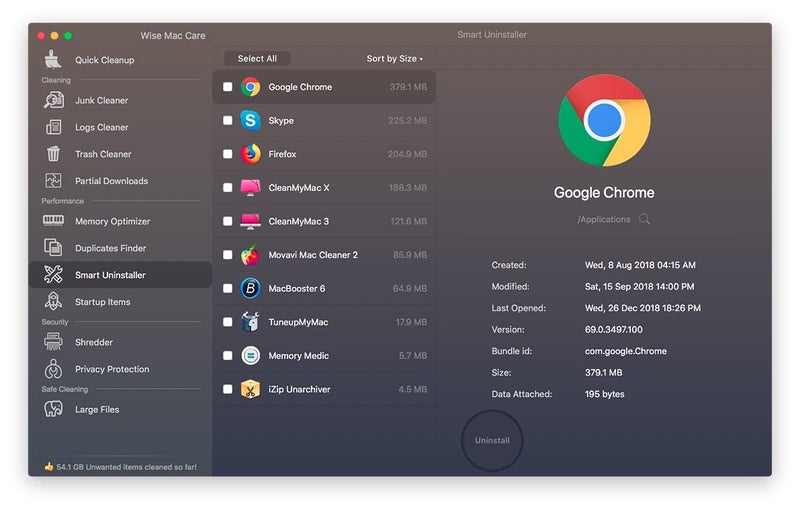The width and height of the screenshot is (800, 510).
Task: Check the Google Chrome checkbox
Action: [228, 87]
